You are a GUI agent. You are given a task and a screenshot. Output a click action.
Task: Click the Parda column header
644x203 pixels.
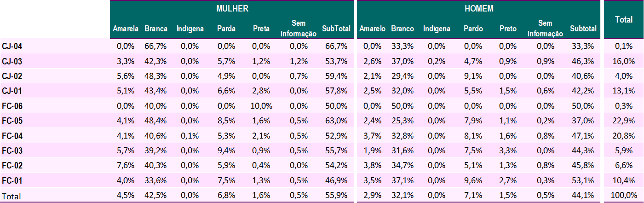tap(226, 29)
